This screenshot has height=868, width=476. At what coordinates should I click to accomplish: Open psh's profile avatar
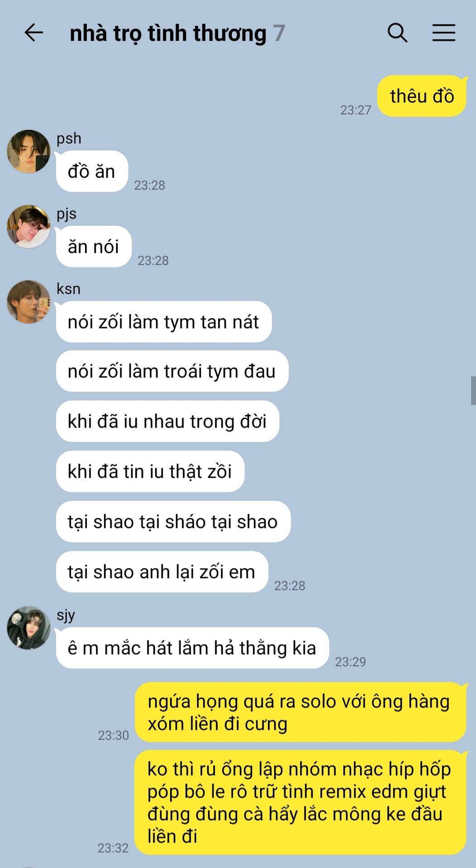click(x=29, y=151)
